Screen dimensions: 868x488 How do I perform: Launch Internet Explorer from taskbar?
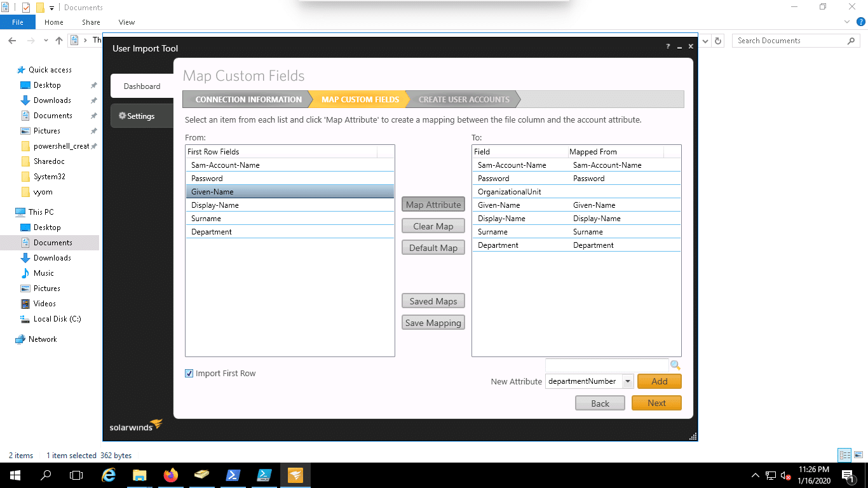[x=109, y=475]
